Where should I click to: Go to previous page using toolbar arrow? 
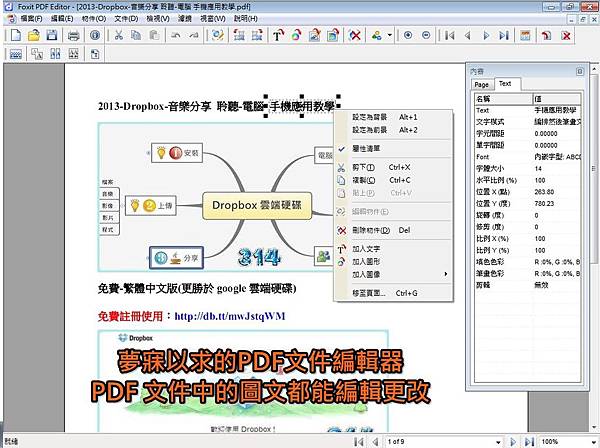[468, 36]
